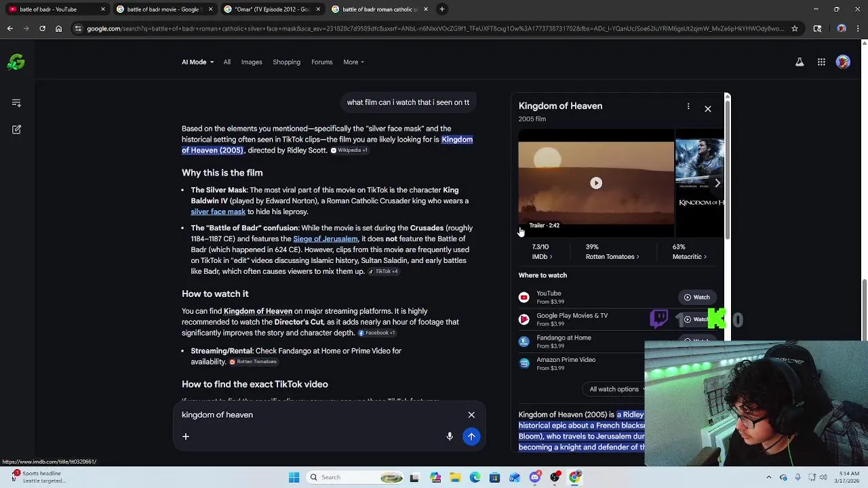Start a voice search with the microphone
Screen dimensions: 868x488
[449, 436]
